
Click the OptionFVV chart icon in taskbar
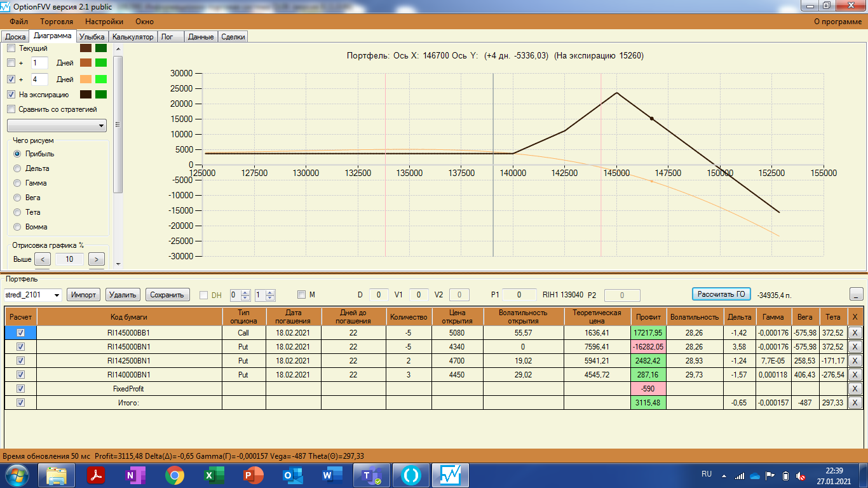(451, 475)
